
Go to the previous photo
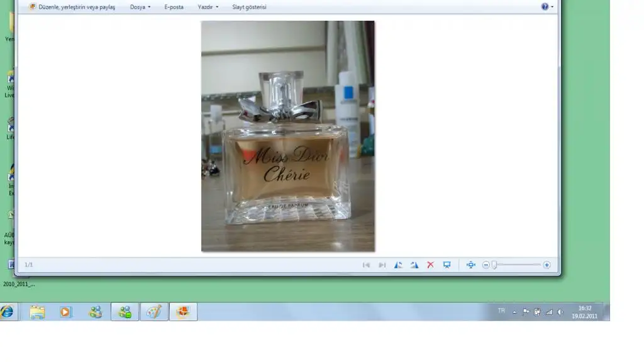pos(366,265)
